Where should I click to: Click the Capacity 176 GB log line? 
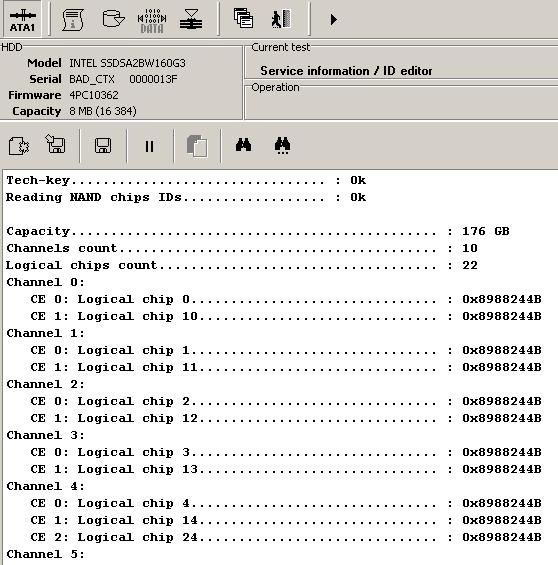[258, 231]
